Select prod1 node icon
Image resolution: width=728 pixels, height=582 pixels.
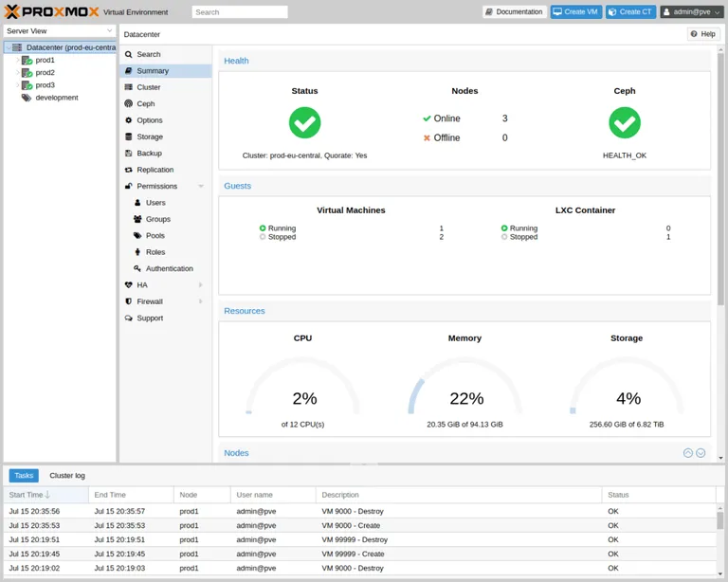tap(27, 60)
